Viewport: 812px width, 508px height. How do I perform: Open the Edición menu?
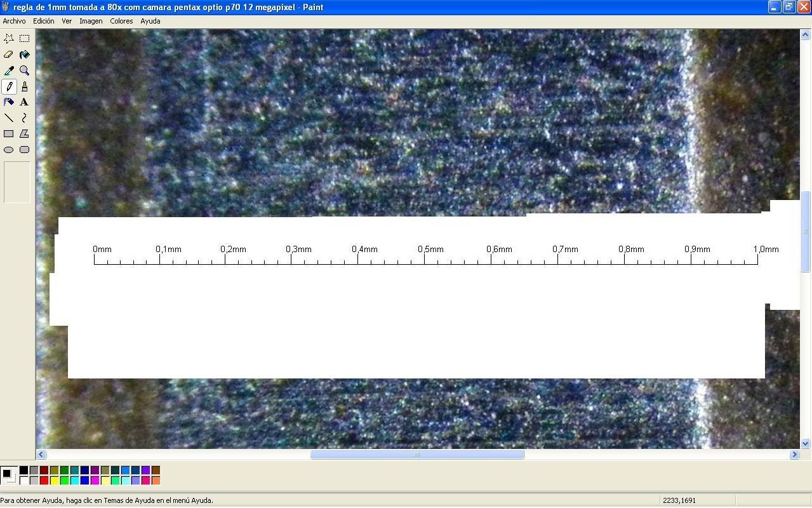tap(44, 21)
